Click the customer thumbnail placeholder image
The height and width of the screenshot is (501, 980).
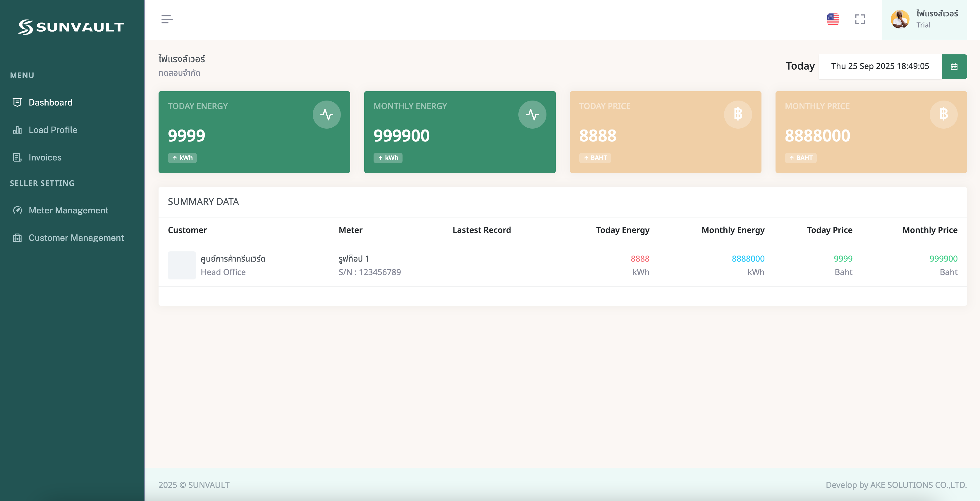(x=182, y=265)
